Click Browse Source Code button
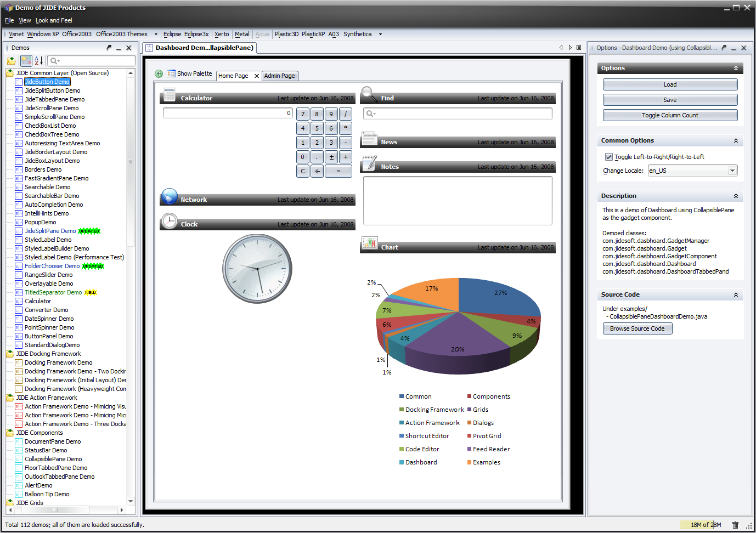Screen dimensions: 756x533 click(637, 328)
